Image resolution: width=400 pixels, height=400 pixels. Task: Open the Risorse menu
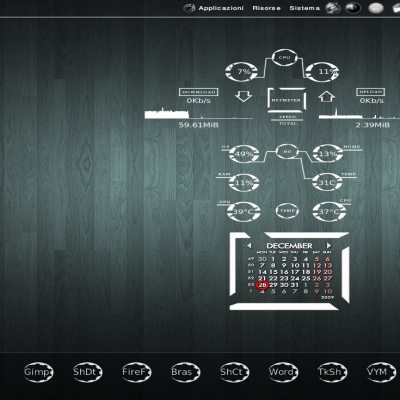(x=266, y=8)
